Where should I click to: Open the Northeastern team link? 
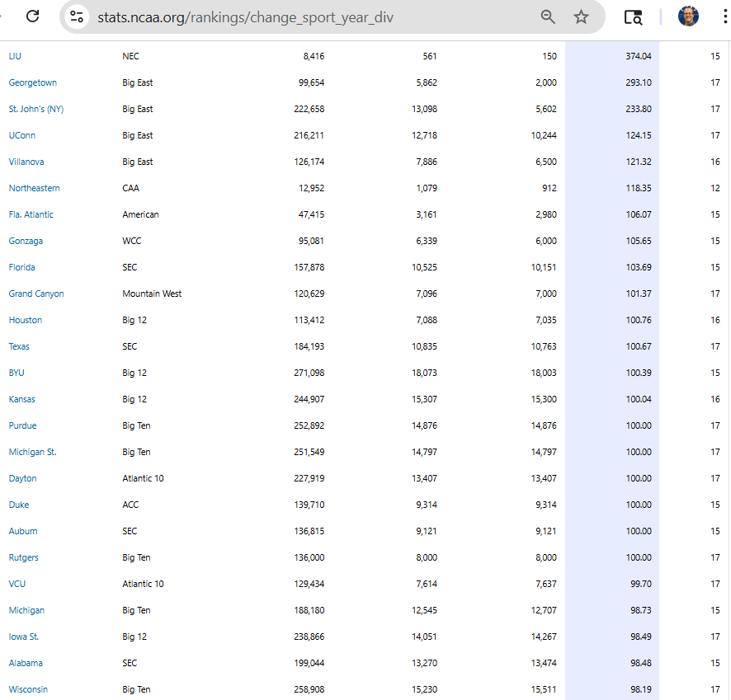click(34, 188)
